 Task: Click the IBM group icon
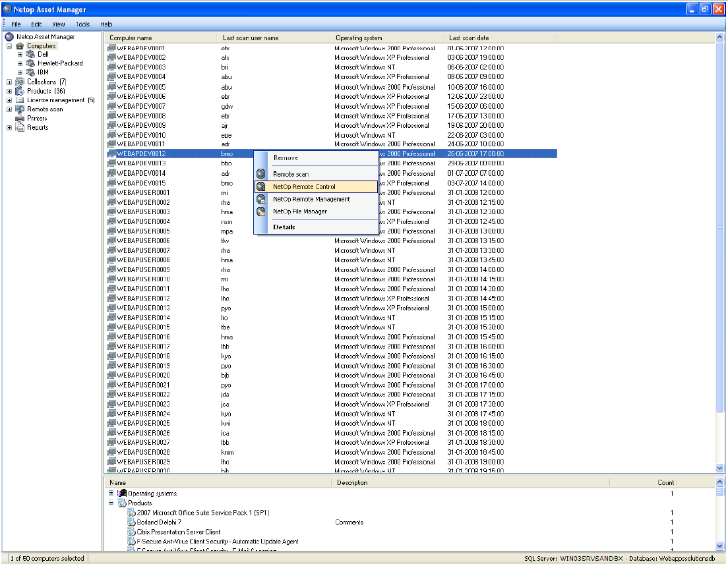point(30,72)
